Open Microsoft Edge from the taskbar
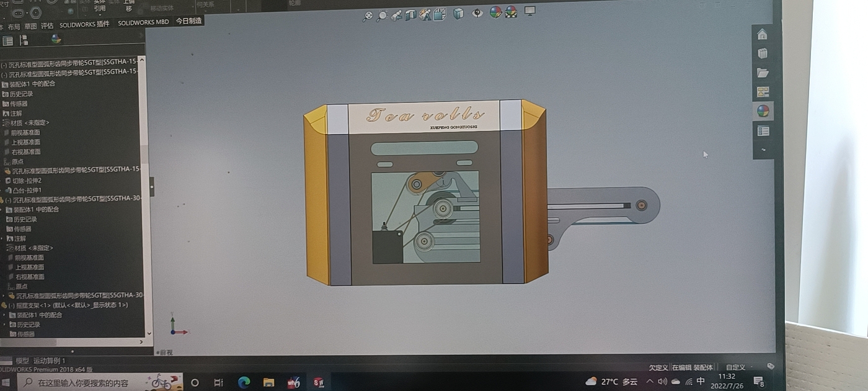The image size is (868, 391). [244, 382]
